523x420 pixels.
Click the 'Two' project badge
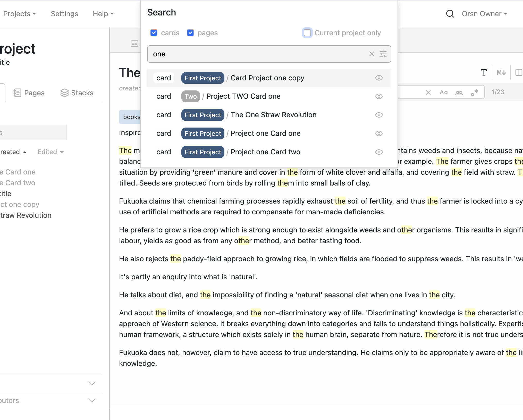click(191, 96)
